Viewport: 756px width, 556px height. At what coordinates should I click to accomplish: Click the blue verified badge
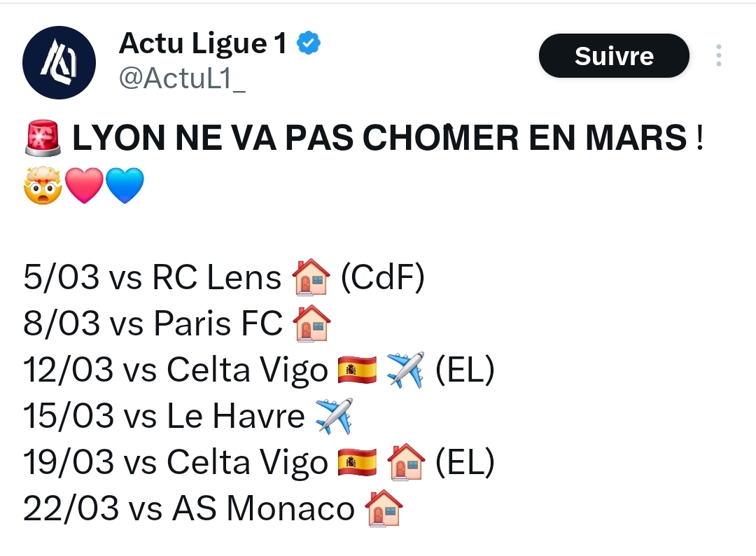pos(309,43)
